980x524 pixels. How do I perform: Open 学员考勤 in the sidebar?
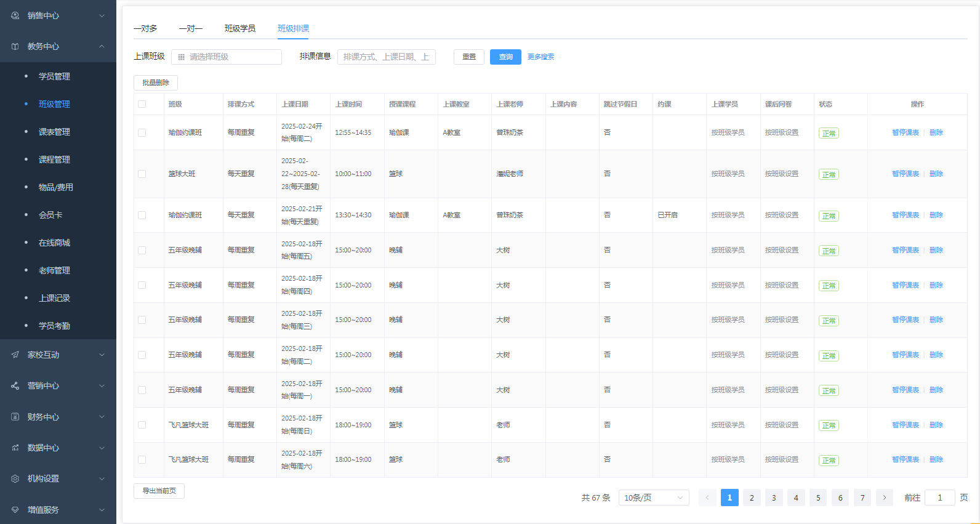pyautogui.click(x=54, y=326)
